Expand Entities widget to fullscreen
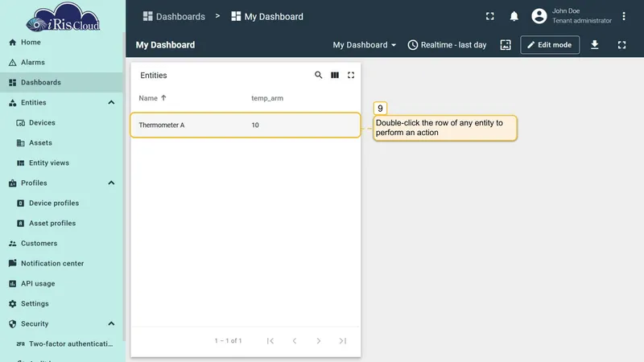 pos(351,75)
